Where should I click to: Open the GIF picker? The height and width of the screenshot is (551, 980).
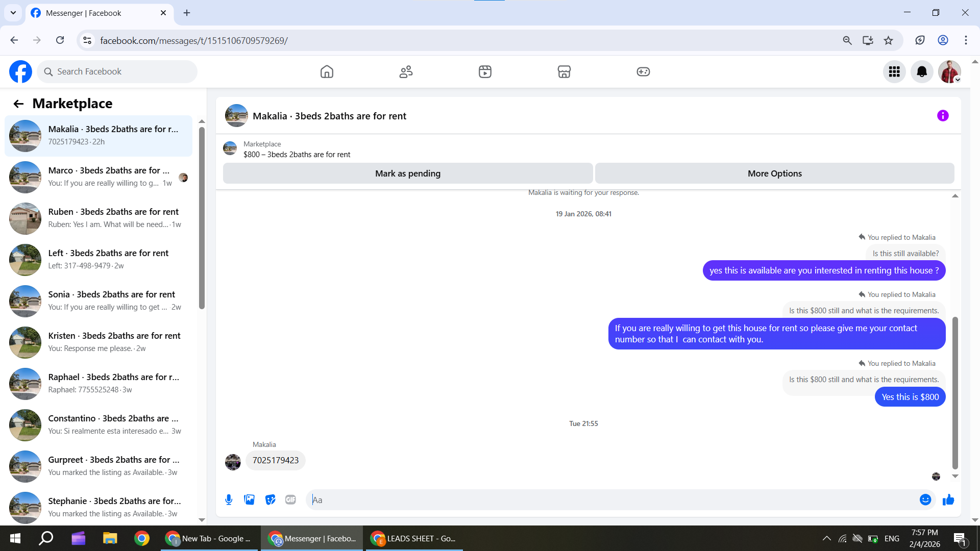290,500
